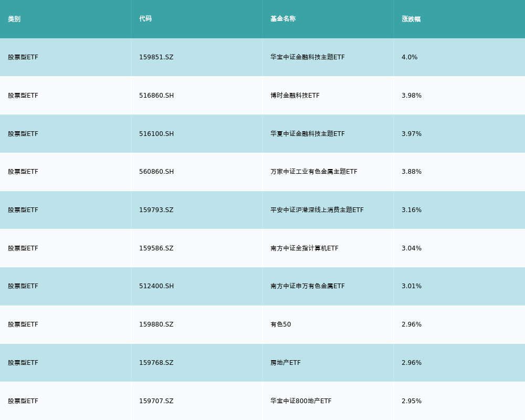Select fund name 万家中证工业有色金属主题ETF

(314, 172)
